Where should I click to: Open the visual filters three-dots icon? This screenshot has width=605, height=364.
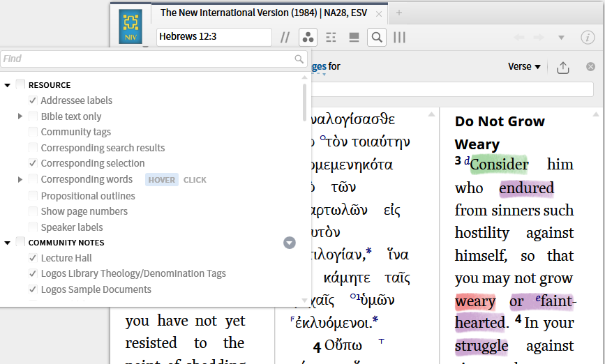308,38
